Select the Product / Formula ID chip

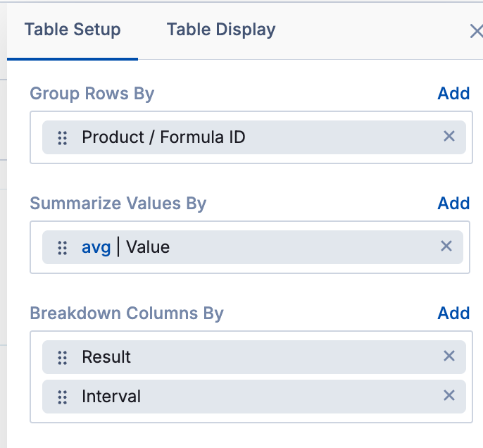click(163, 137)
